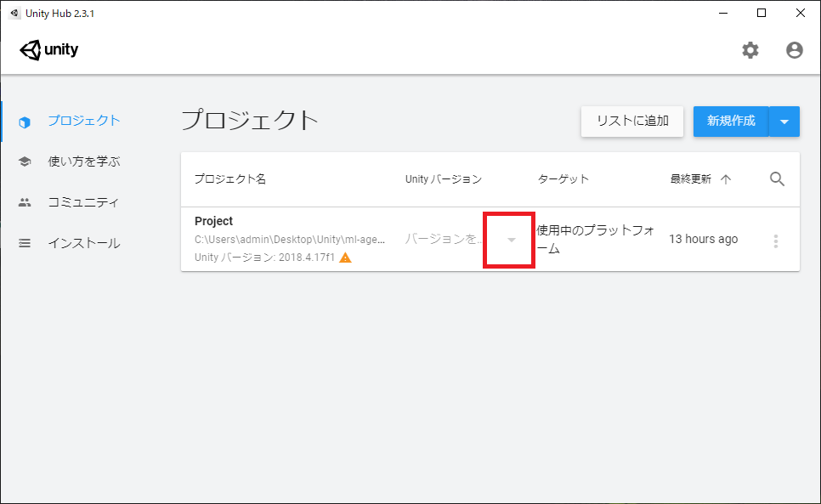Click the Unity Hub title bar app icon
This screenshot has height=504, width=821.
tap(14, 13)
